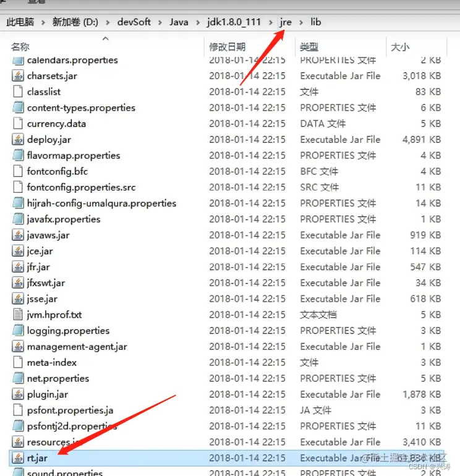Screen dimensions: 460x476
Task: Expand the chevron after Java breadcrumb
Action: coord(198,22)
